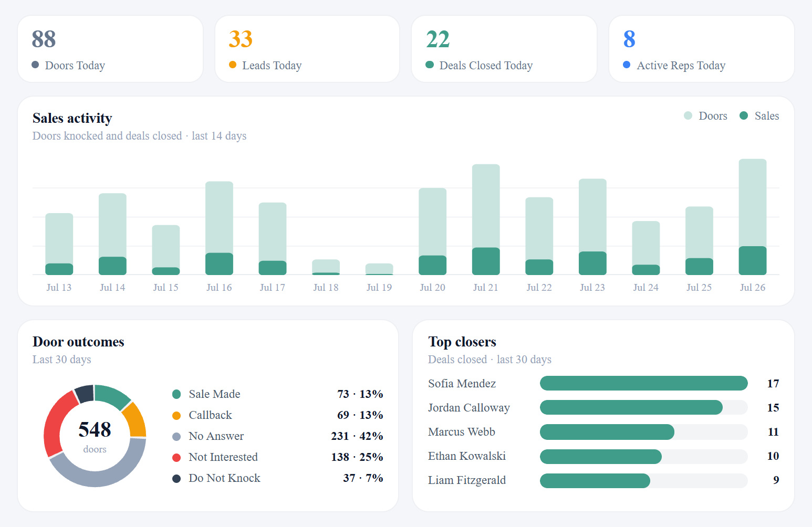Click Jordan Calloway's progress bar
This screenshot has width=812, height=527.
click(x=644, y=407)
